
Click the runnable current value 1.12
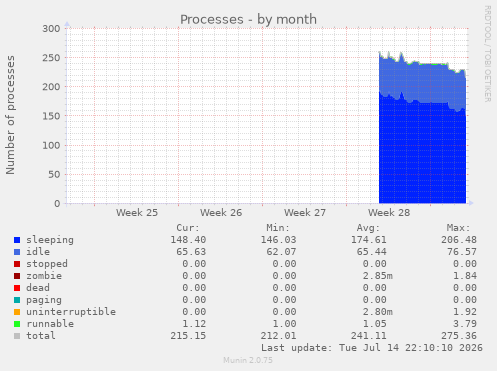pyautogui.click(x=194, y=324)
